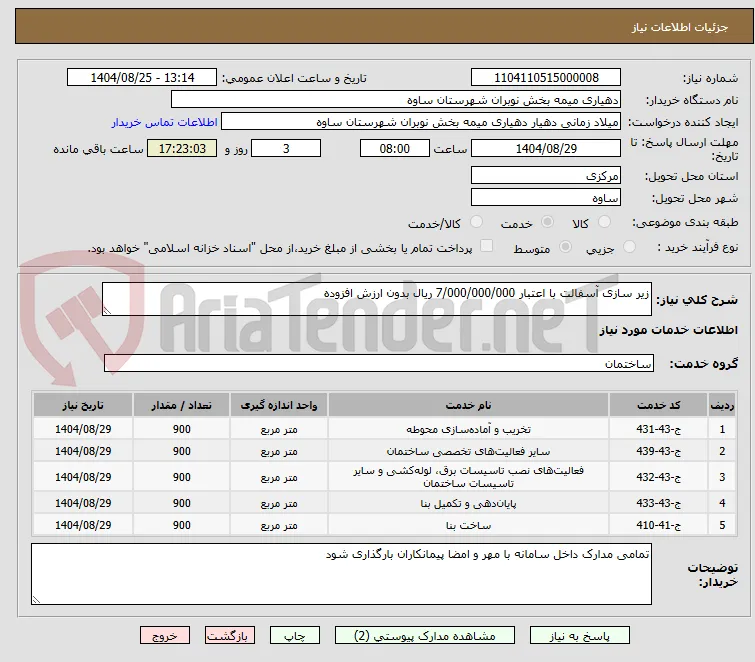This screenshot has width=755, height=662.
Task: Select the جزیی purchase type radio
Action: point(629,247)
